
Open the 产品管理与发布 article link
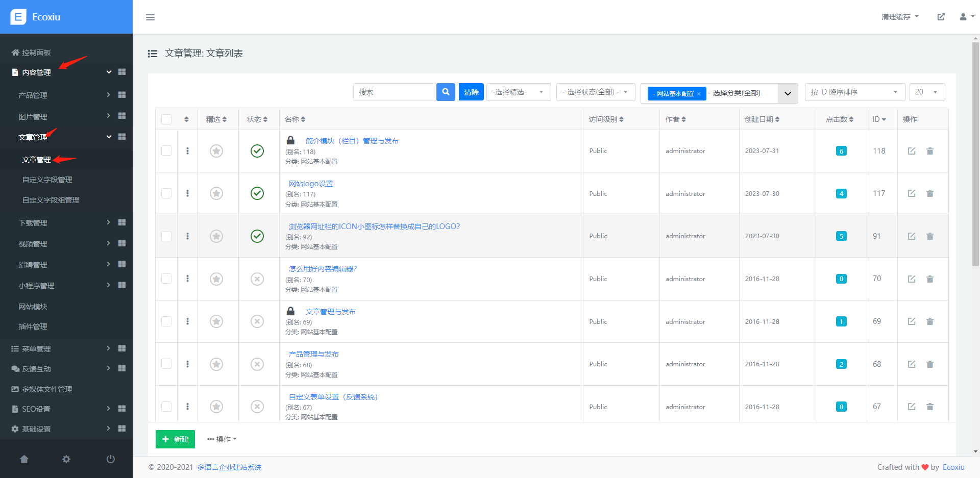point(313,354)
